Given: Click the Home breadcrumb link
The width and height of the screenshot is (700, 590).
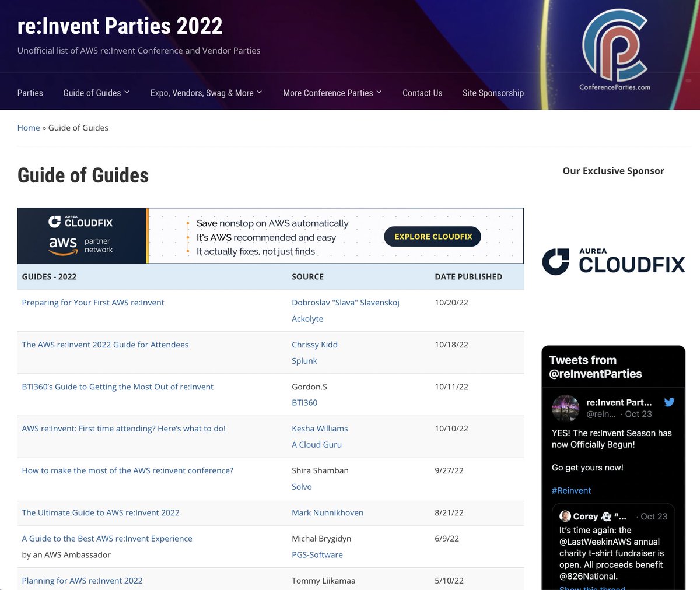Looking at the screenshot, I should click(29, 128).
